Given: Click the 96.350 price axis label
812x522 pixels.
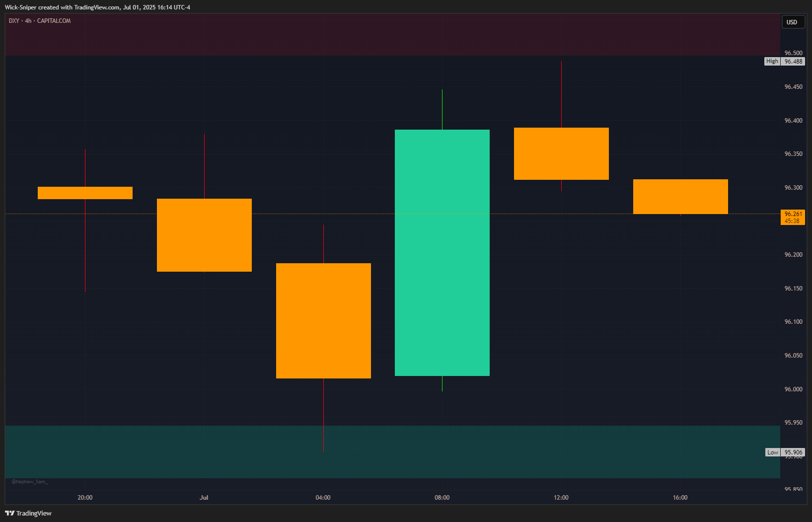Looking at the screenshot, I should pyautogui.click(x=793, y=154).
